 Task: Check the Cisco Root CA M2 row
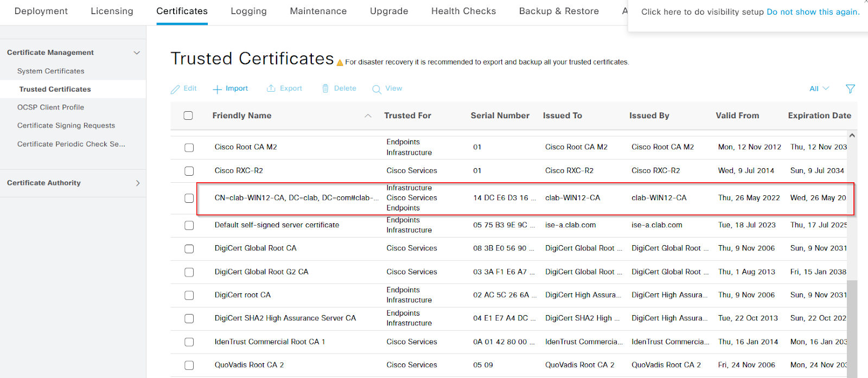(189, 148)
